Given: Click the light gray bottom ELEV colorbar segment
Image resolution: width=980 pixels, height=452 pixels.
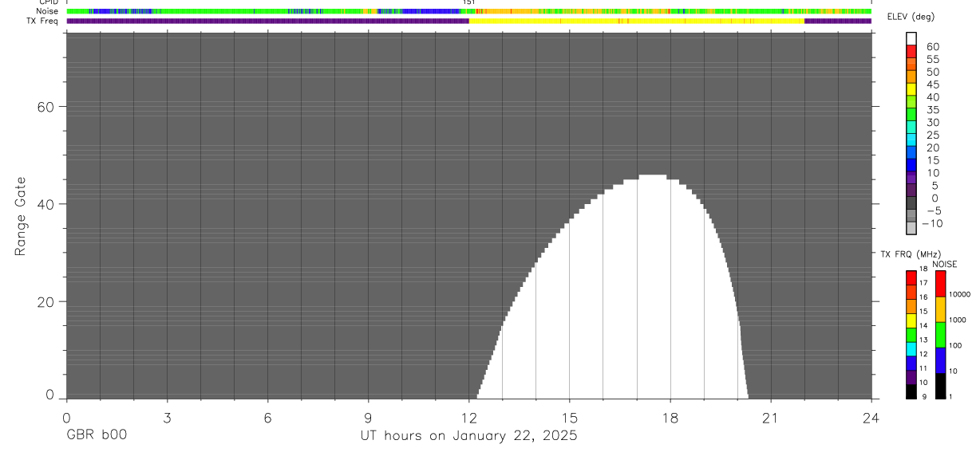Looking at the screenshot, I should pyautogui.click(x=911, y=228).
